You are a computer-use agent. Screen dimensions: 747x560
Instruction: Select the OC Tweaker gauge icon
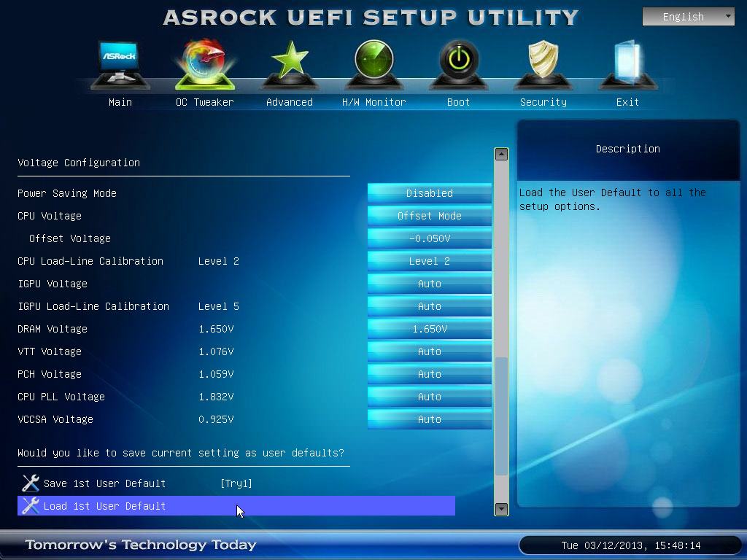pyautogui.click(x=205, y=65)
